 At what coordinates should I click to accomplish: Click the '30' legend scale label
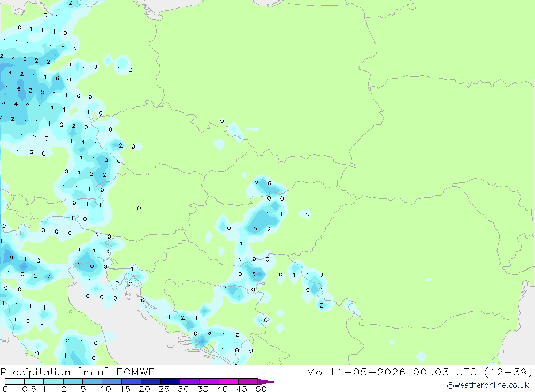[x=184, y=389]
